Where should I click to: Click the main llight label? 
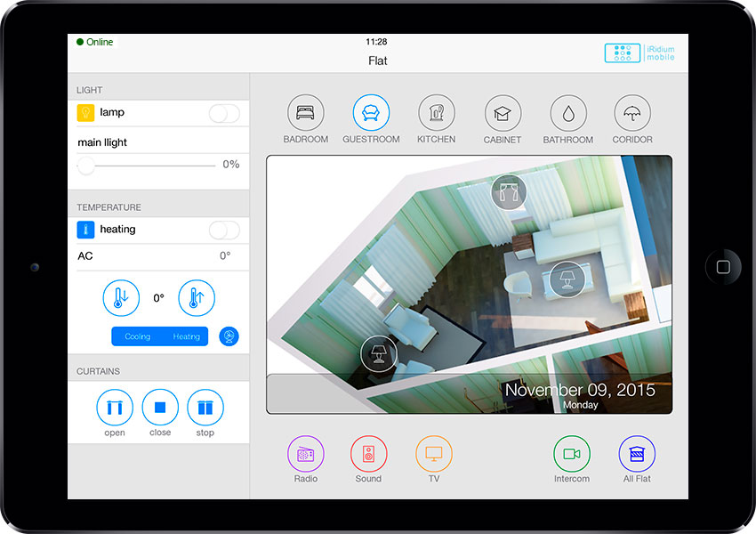pos(102,142)
